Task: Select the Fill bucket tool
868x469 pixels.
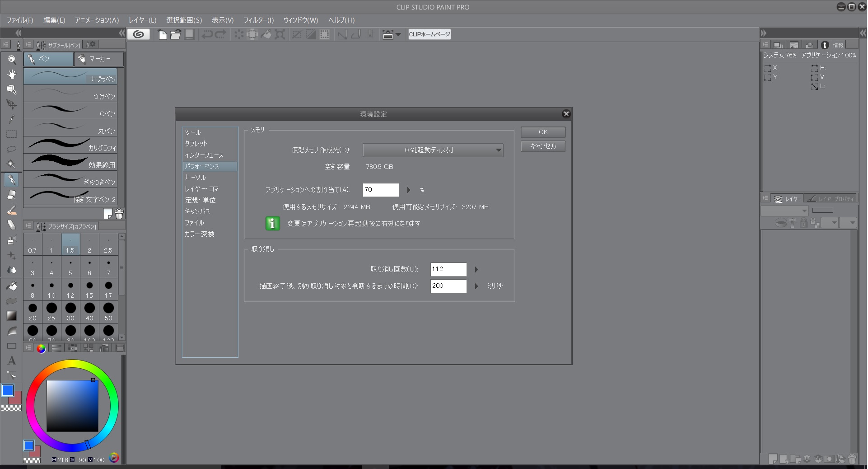Action: coord(12,286)
